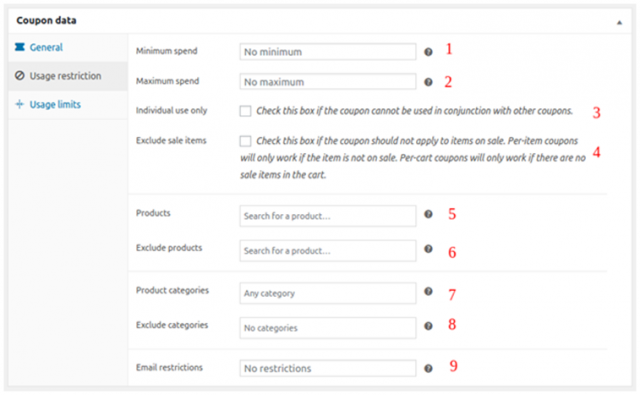Screen dimensions: 640x395
Task: Click the help icon next to Exclude products
Action: tap(428, 249)
